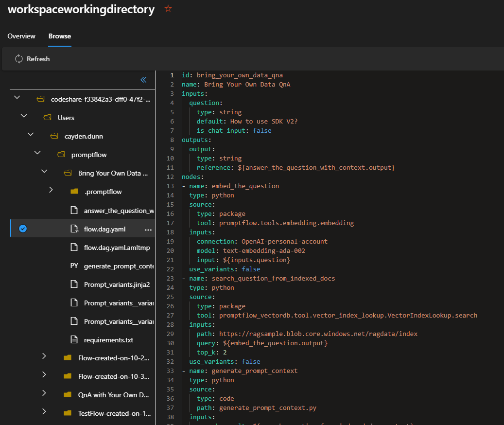Image resolution: width=504 pixels, height=425 pixels.
Task: Expand the Flow-created-on-10-3 folder chevron
Action: [44, 374]
